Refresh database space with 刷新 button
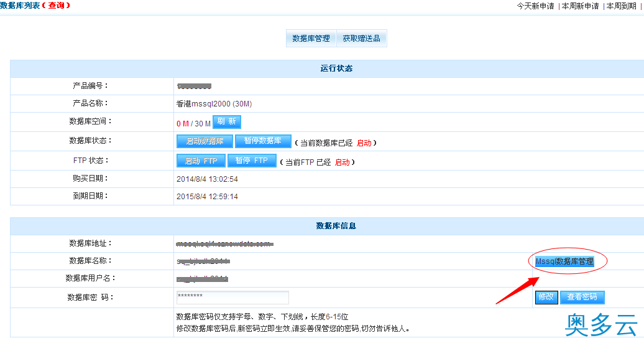This screenshot has height=343, width=644. tap(227, 122)
